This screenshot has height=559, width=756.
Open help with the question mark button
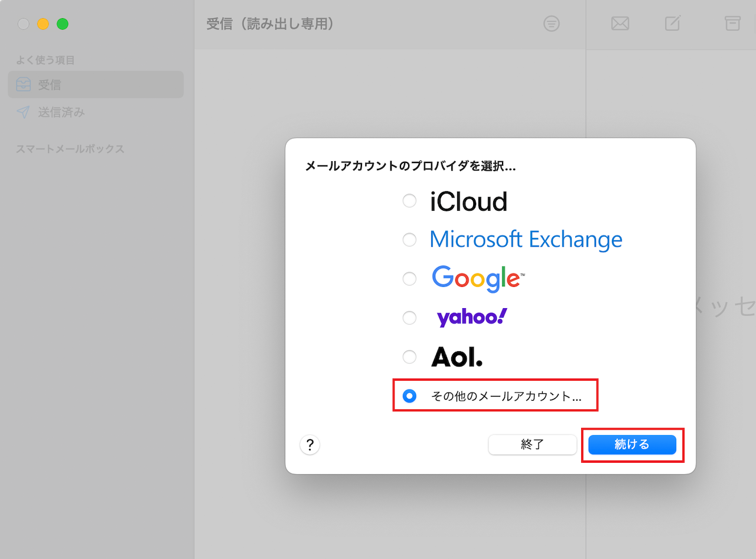[x=310, y=444]
